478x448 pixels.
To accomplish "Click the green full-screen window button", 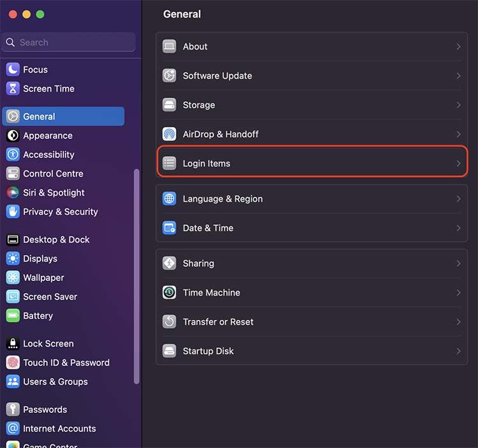I will coord(40,14).
